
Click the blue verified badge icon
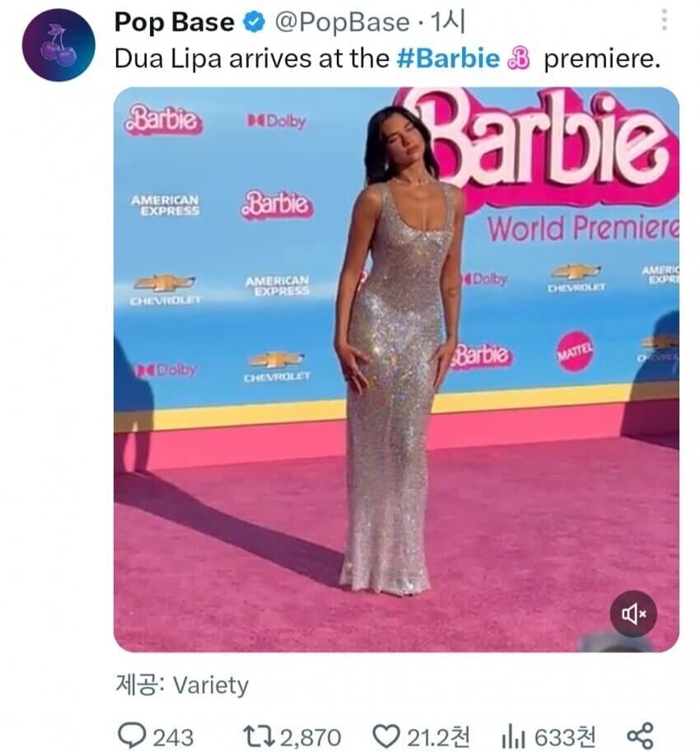coord(254,22)
